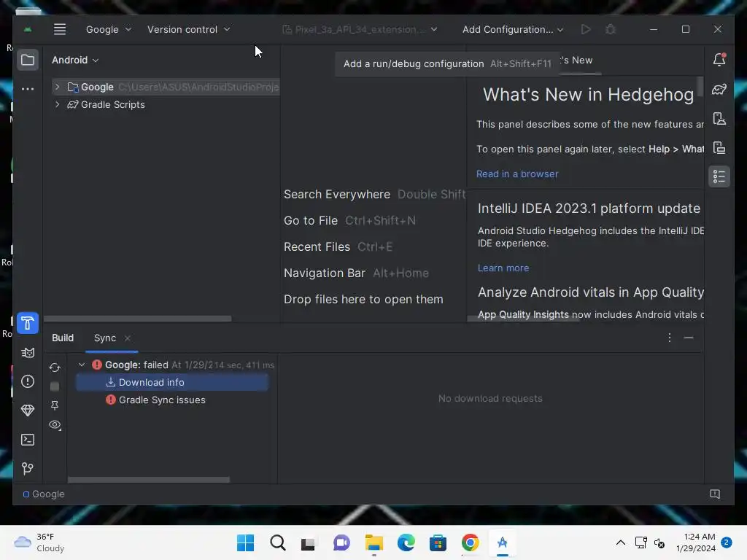747x560 pixels.
Task: Open the Notifications bell icon
Action: (719, 60)
